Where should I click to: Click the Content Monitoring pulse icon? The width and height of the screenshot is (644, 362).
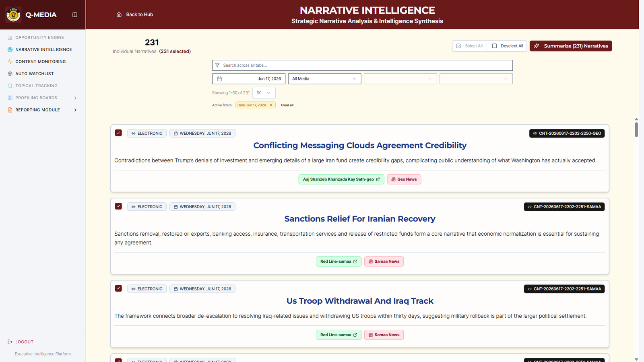[x=10, y=62]
